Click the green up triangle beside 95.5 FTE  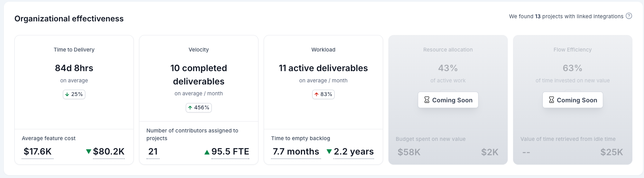pyautogui.click(x=207, y=152)
